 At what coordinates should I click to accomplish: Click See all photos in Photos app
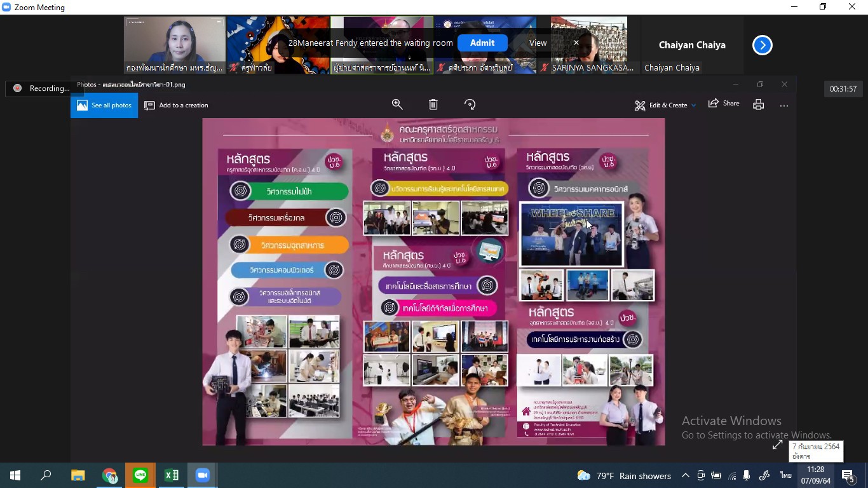pyautogui.click(x=104, y=105)
